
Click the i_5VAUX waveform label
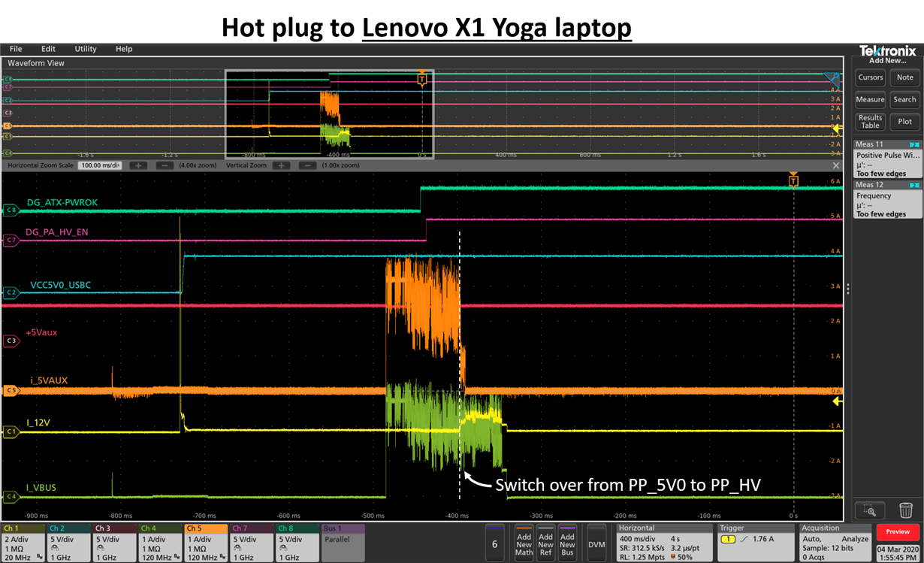[49, 380]
